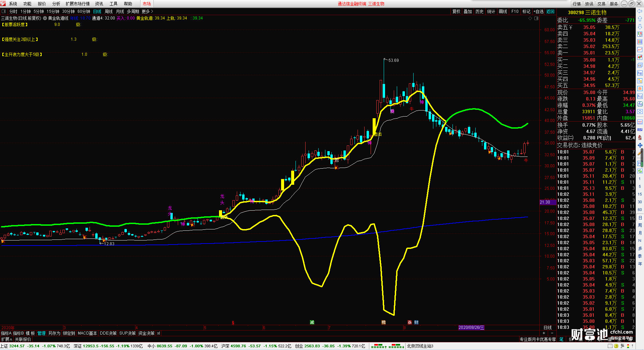Click the trend line chart icon in sidebar
This screenshot has height=350, width=644.
click(640, 50)
